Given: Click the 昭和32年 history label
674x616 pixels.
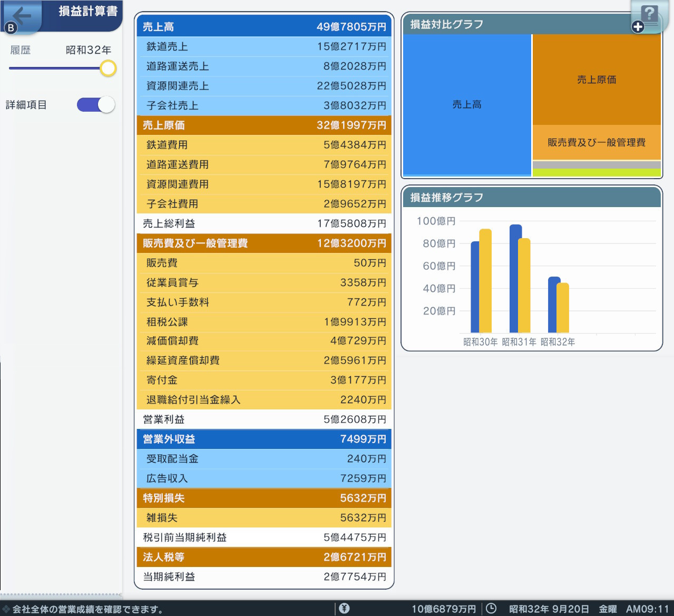Looking at the screenshot, I should tap(89, 50).
